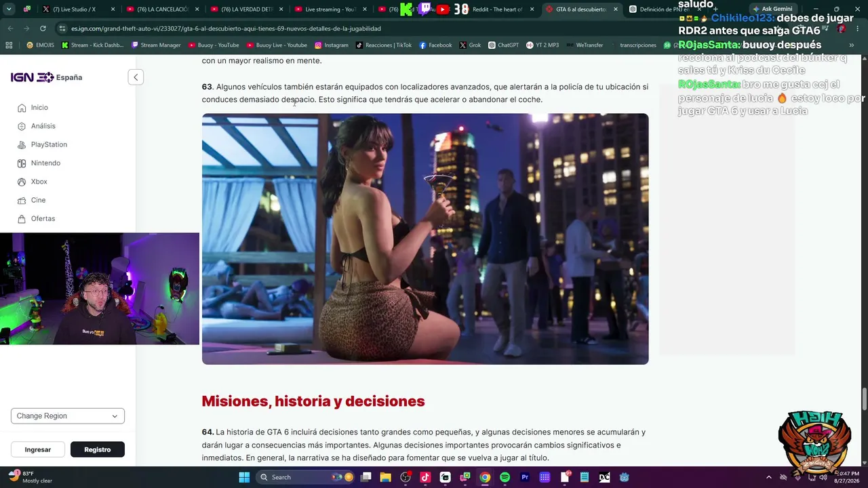Open the weather widget showing 83°F
This screenshot has width=868, height=488.
[31, 477]
